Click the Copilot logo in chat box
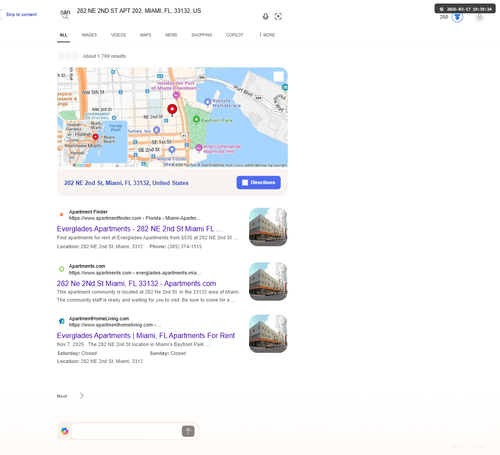The height and width of the screenshot is (455, 500). pos(65,431)
